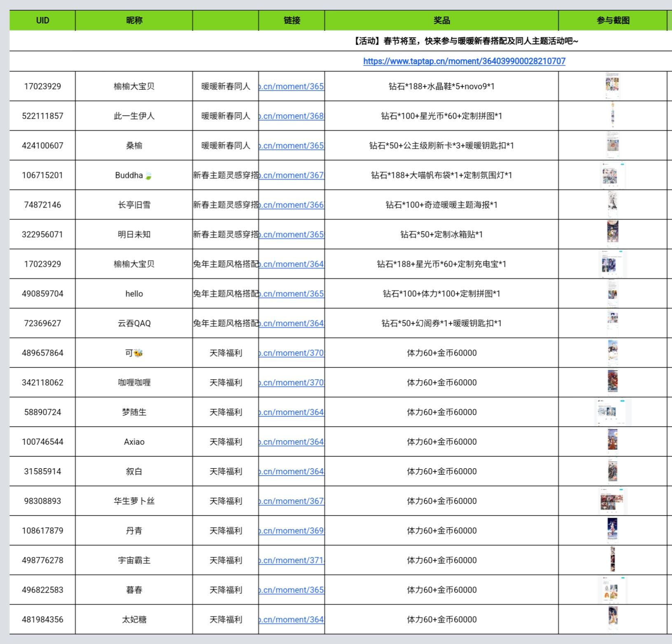Open screenshot thumbnail in 咖喱咖喱 row
672x644 pixels.
613,383
